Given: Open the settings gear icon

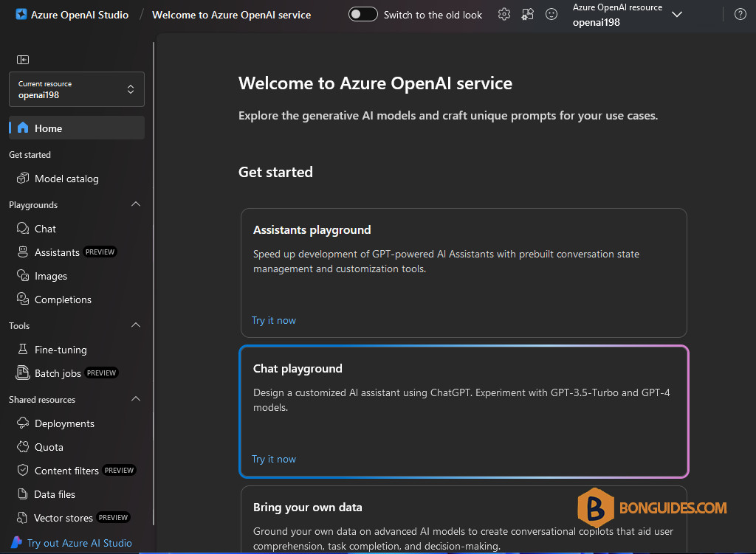Looking at the screenshot, I should [504, 15].
